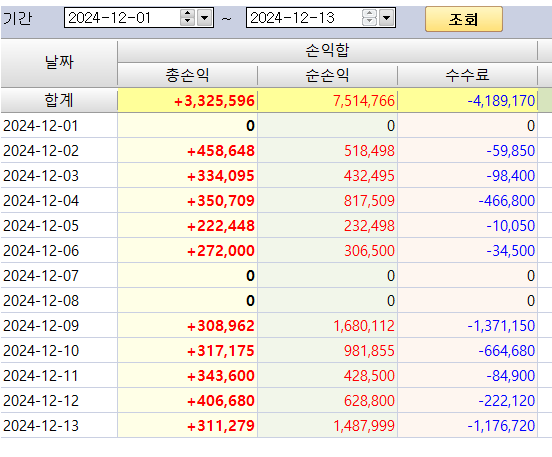The image size is (552, 457).
Task: Click 수수료 value -664,680
Action: 507,351
